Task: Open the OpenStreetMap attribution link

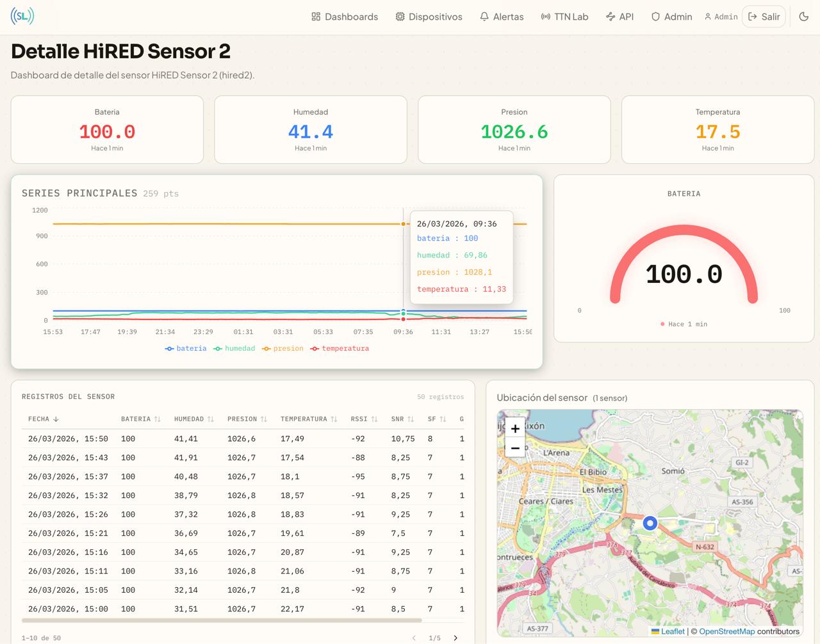Action: click(726, 631)
